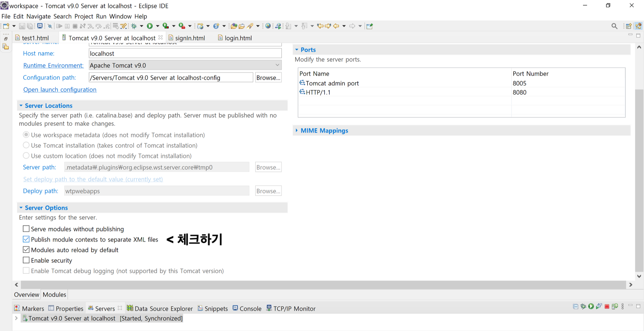
Task: Publish to the server icon in Servers view
Action: [615, 307]
